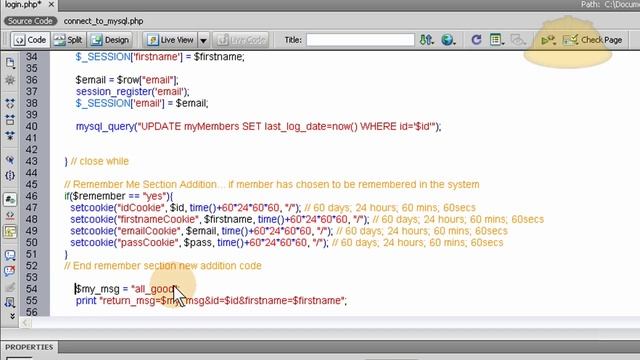Click the $_SESSION['email'] = $email line
The width and height of the screenshot is (640, 360).
tap(142, 103)
